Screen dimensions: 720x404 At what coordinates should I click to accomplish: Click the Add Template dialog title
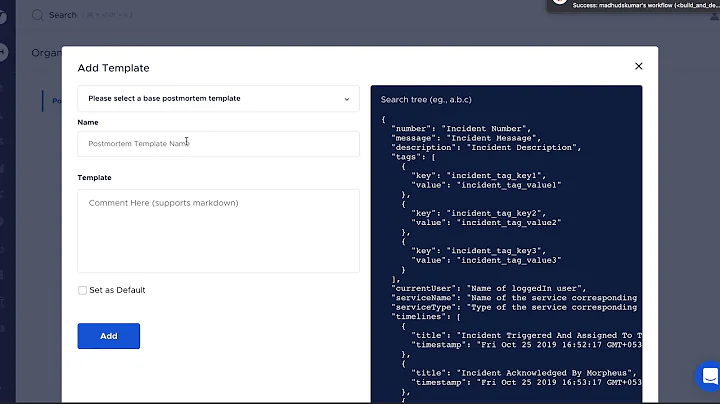[113, 68]
